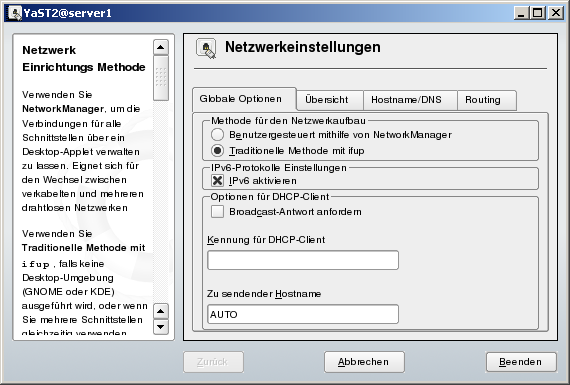570x385 pixels.
Task: Minimize the YaST2 window
Action: click(x=521, y=13)
